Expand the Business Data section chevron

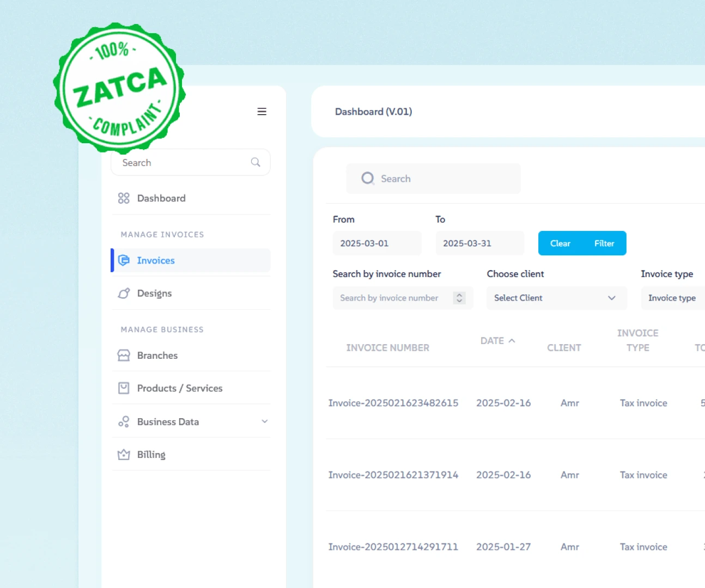(x=265, y=421)
